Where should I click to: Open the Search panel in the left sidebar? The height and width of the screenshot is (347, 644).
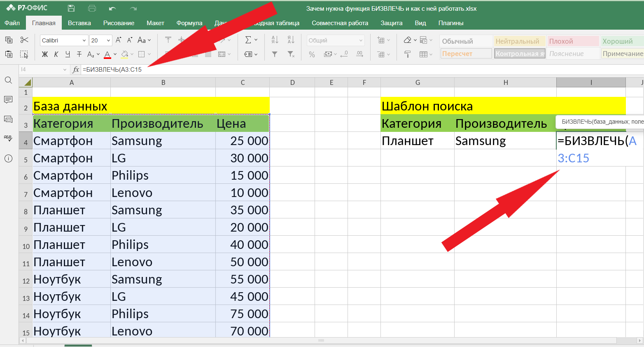click(x=8, y=80)
